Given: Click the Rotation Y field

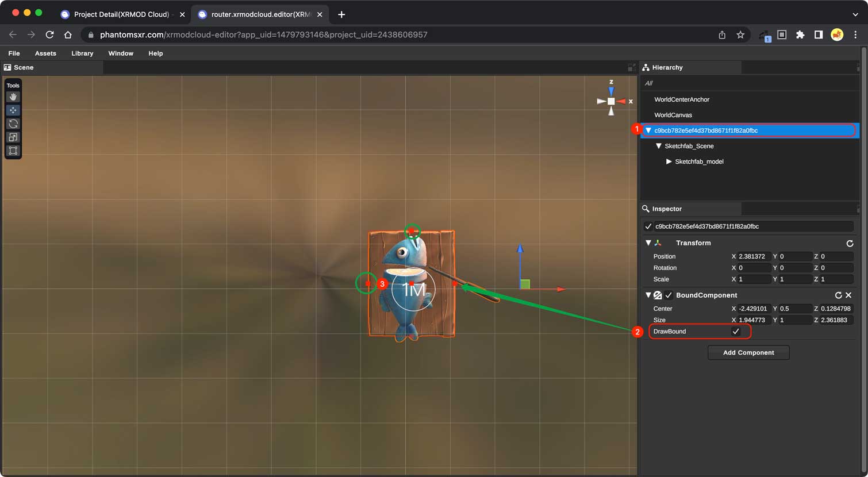Looking at the screenshot, I should coord(796,268).
